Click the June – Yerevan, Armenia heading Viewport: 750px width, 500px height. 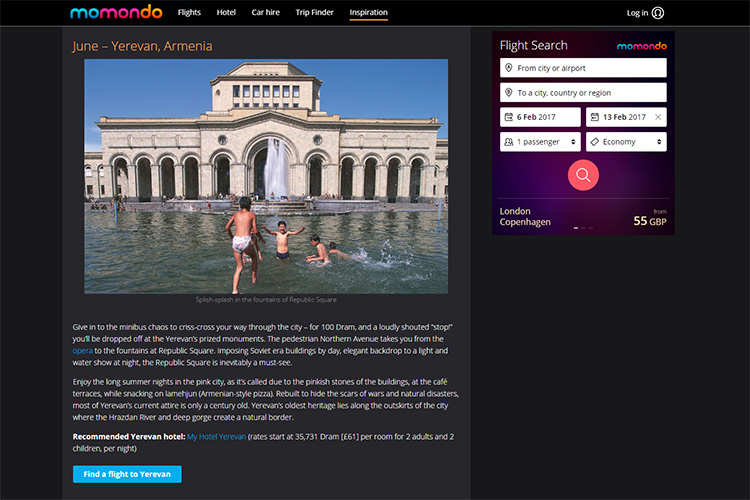[143, 46]
